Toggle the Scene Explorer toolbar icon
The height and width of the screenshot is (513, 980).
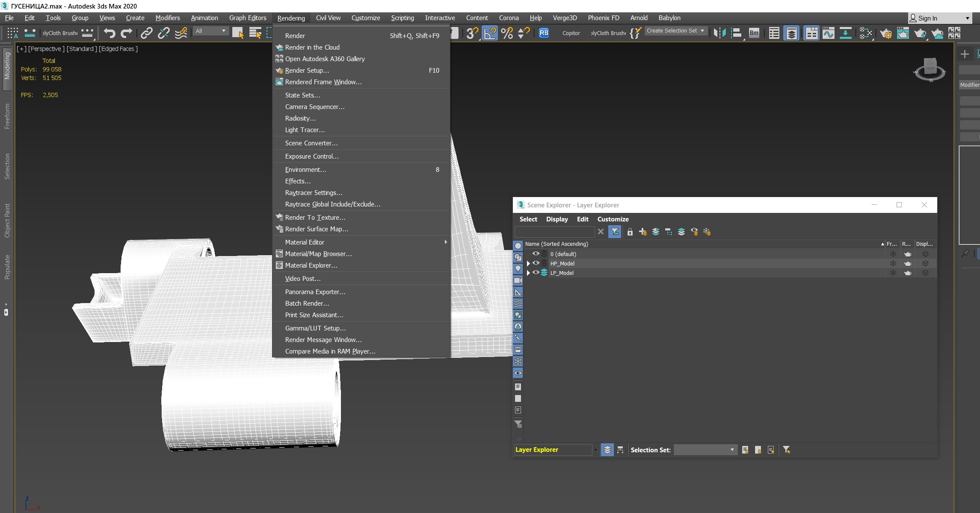tap(774, 33)
